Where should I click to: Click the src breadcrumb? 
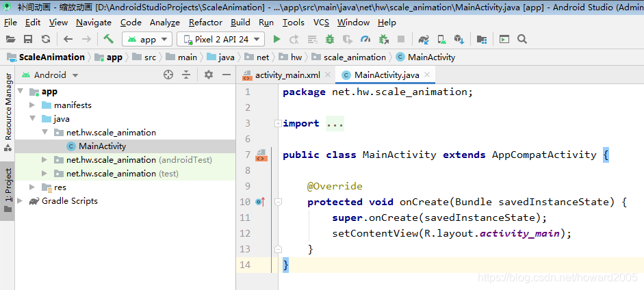[150, 57]
